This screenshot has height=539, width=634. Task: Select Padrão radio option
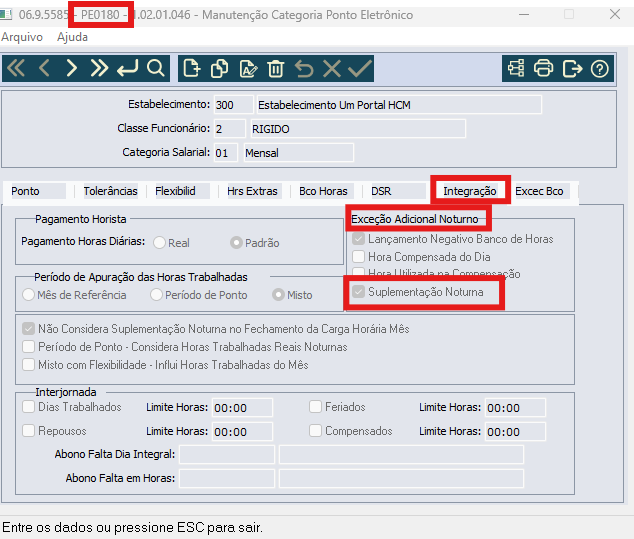236,243
